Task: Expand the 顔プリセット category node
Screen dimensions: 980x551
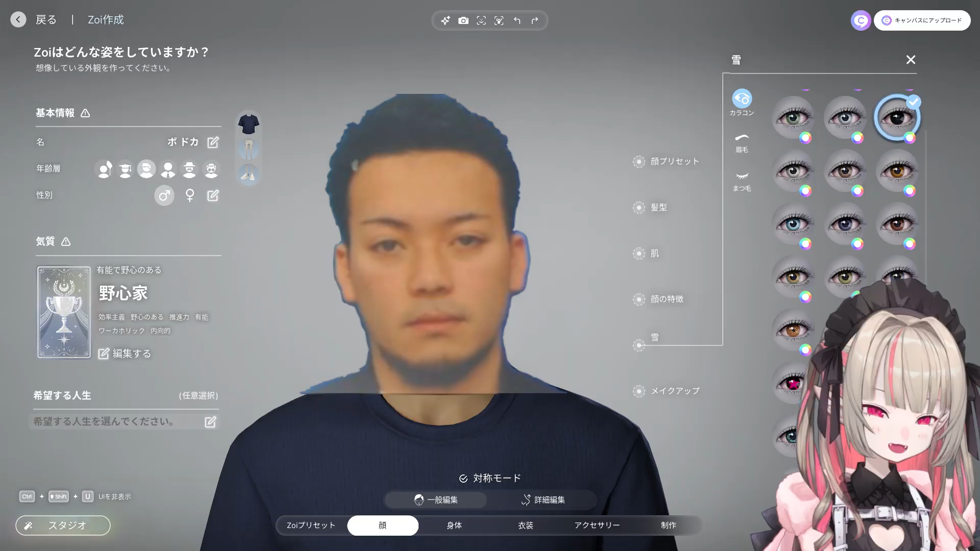Action: click(x=639, y=162)
